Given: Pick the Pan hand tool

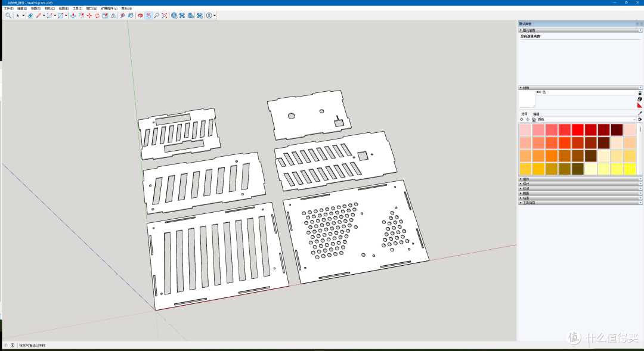Looking at the screenshot, I should pyautogui.click(x=148, y=15).
